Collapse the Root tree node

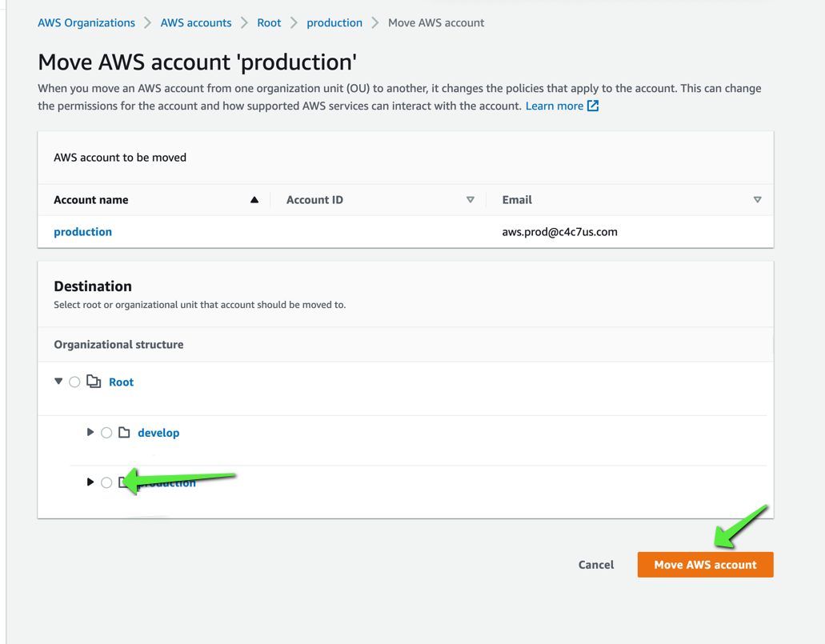(x=58, y=382)
